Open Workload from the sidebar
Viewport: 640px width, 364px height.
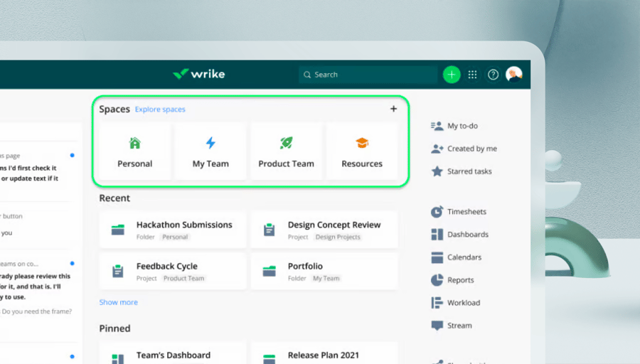coord(464,303)
